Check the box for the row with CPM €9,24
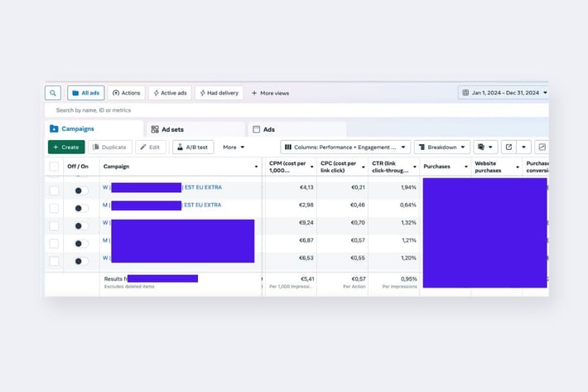The width and height of the screenshot is (588, 392). tap(54, 225)
